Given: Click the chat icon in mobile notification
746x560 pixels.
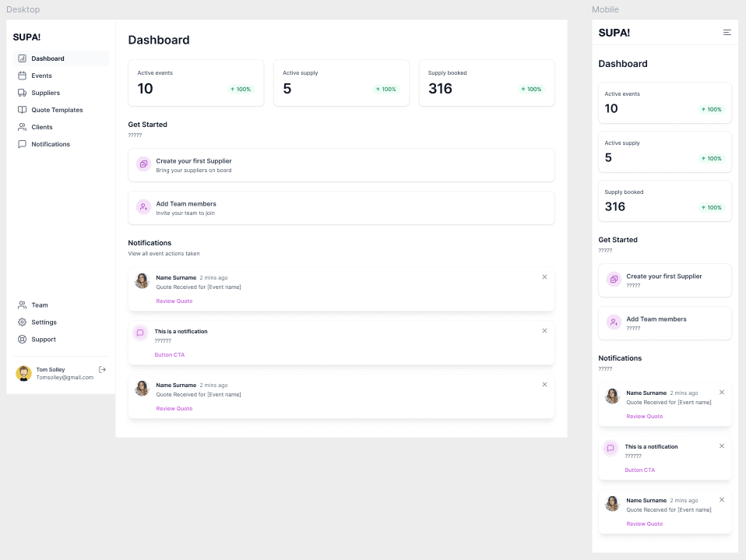Looking at the screenshot, I should (611, 448).
